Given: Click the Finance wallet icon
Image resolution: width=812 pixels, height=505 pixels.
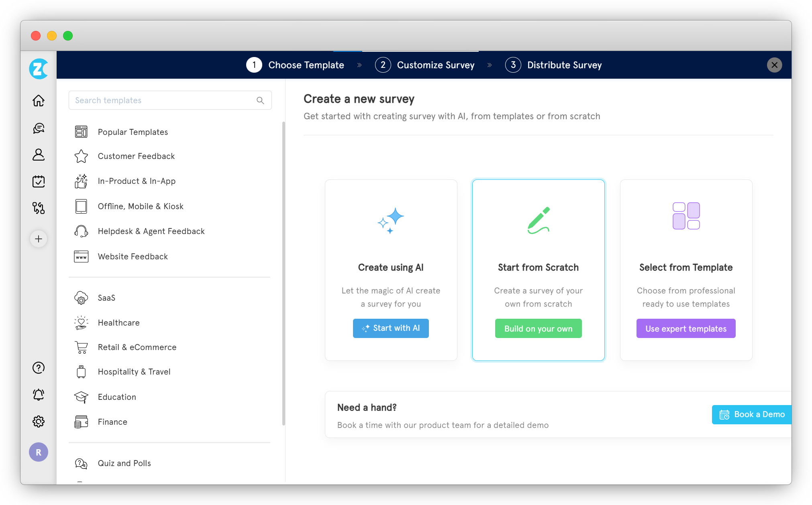Looking at the screenshot, I should pyautogui.click(x=81, y=422).
